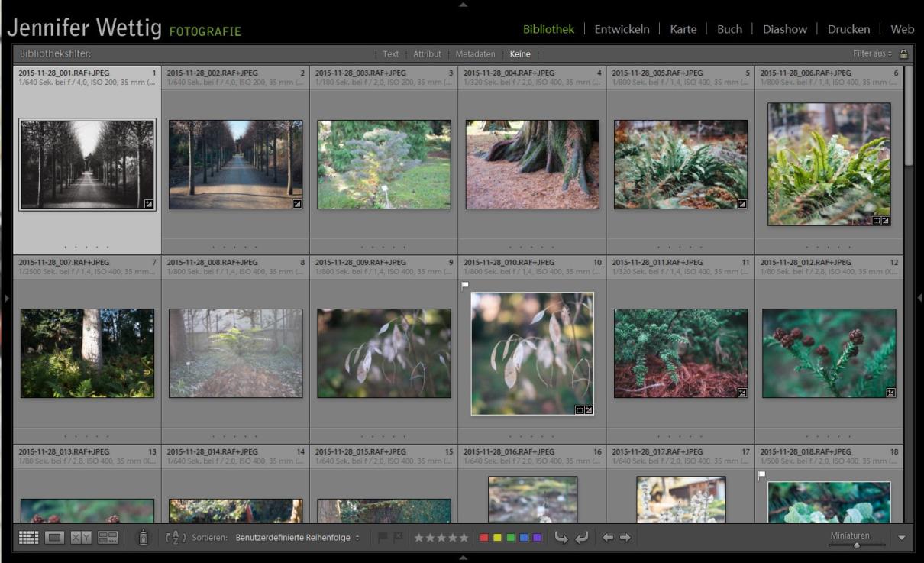Toggle the filter lock icon
Image resolution: width=924 pixels, height=563 pixels.
[x=904, y=54]
